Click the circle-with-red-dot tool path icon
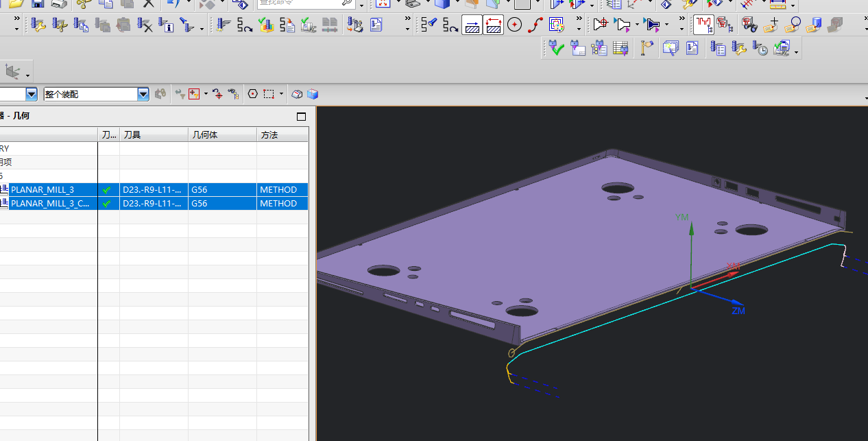The width and height of the screenshot is (868, 441). (x=514, y=25)
